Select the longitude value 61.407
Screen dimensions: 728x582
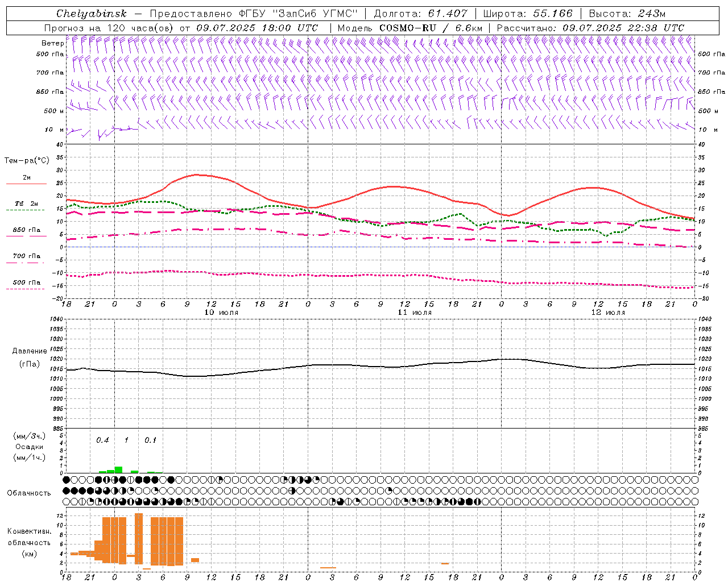click(448, 14)
